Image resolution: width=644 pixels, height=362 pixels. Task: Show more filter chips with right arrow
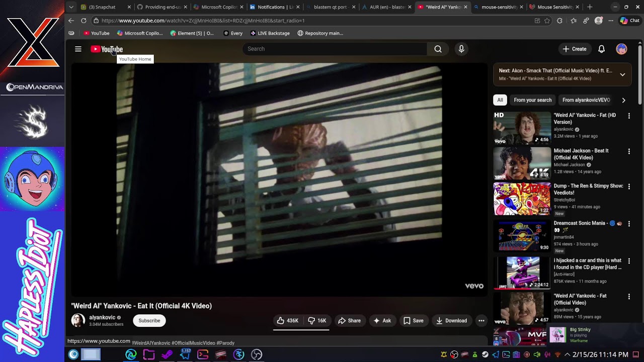coord(623,100)
